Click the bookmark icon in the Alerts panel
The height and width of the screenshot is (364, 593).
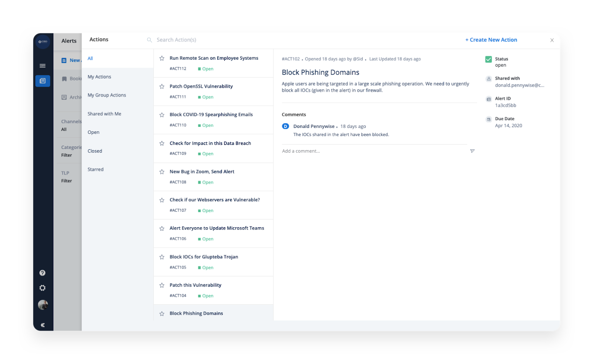coord(64,79)
